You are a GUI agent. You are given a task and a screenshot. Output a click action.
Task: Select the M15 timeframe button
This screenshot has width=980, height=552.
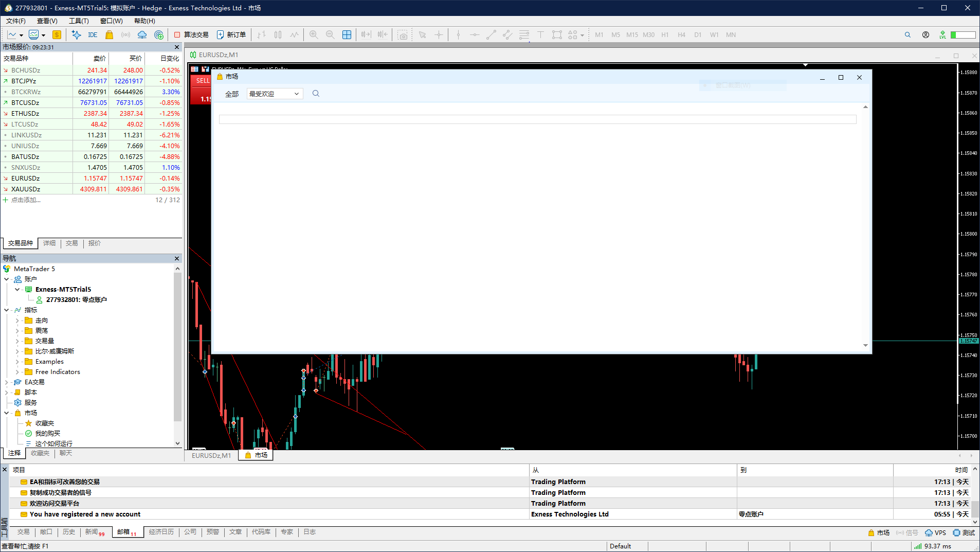[x=632, y=34]
